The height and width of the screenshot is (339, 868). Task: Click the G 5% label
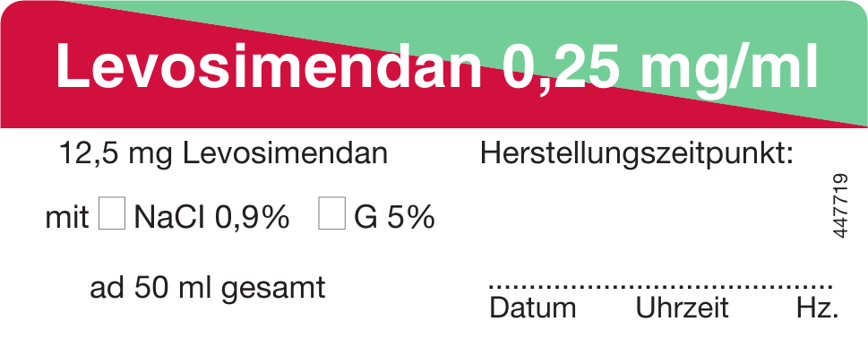pos(394,218)
